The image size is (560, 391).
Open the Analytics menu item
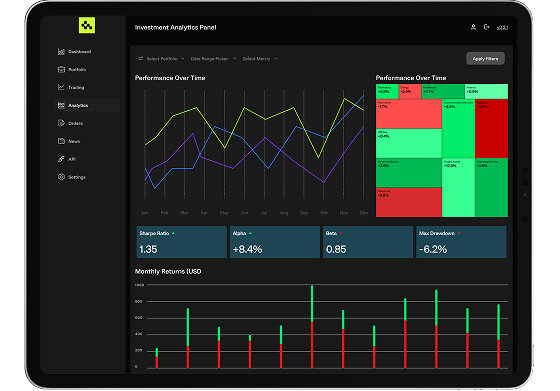(87, 105)
